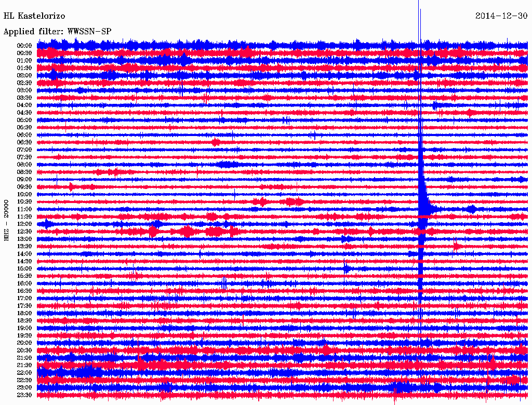The width and height of the screenshot is (532, 405).
Task: Select the 21:00 time label
Action: point(24,358)
